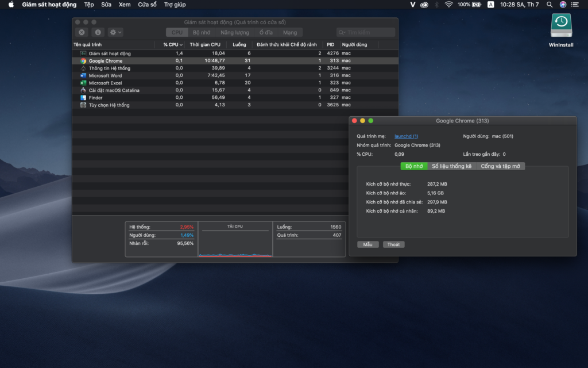Click the Google Chrome icon in process list
This screenshot has height=368, width=588.
pyautogui.click(x=83, y=61)
